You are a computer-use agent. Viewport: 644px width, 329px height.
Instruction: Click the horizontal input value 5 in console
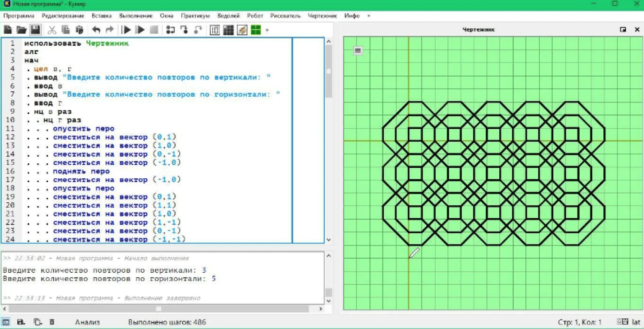click(213, 279)
